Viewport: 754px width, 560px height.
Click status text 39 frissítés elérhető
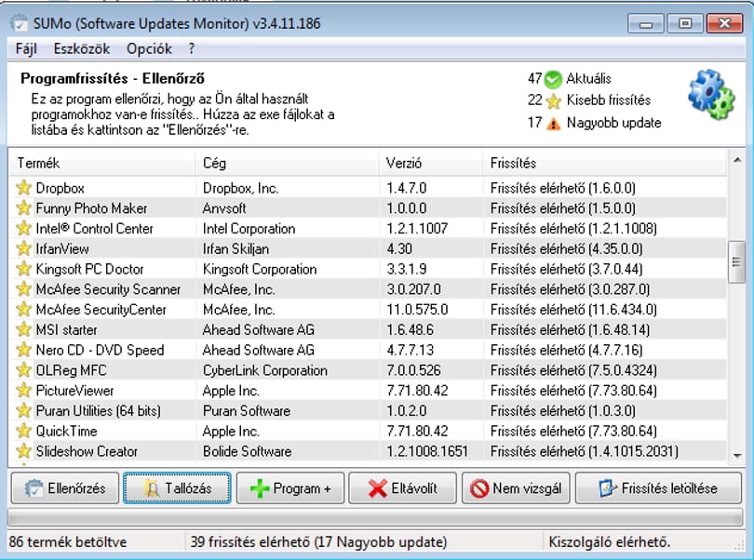coord(318,541)
